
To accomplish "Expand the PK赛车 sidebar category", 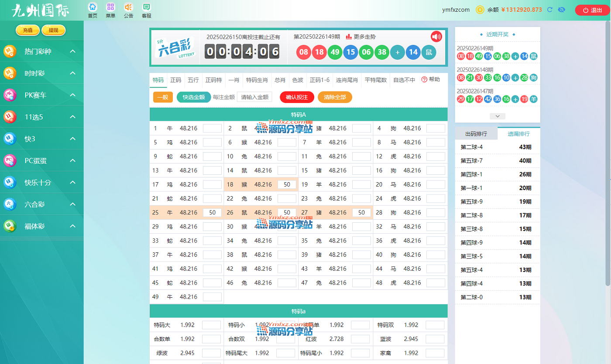I will (x=73, y=95).
